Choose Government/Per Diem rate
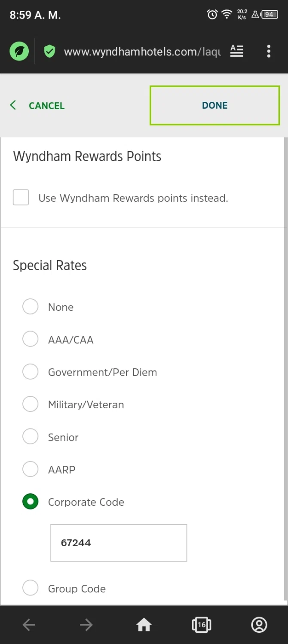This screenshot has width=288, height=644. click(x=31, y=372)
